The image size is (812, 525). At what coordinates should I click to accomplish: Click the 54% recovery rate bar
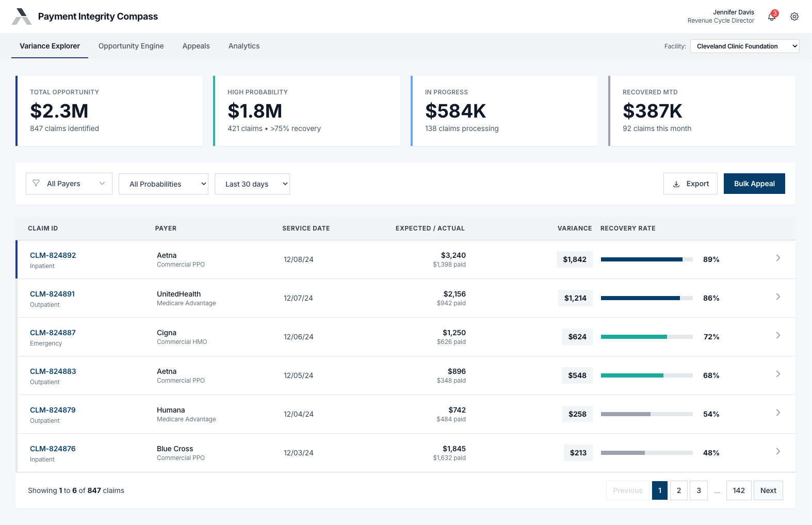pyautogui.click(x=647, y=414)
